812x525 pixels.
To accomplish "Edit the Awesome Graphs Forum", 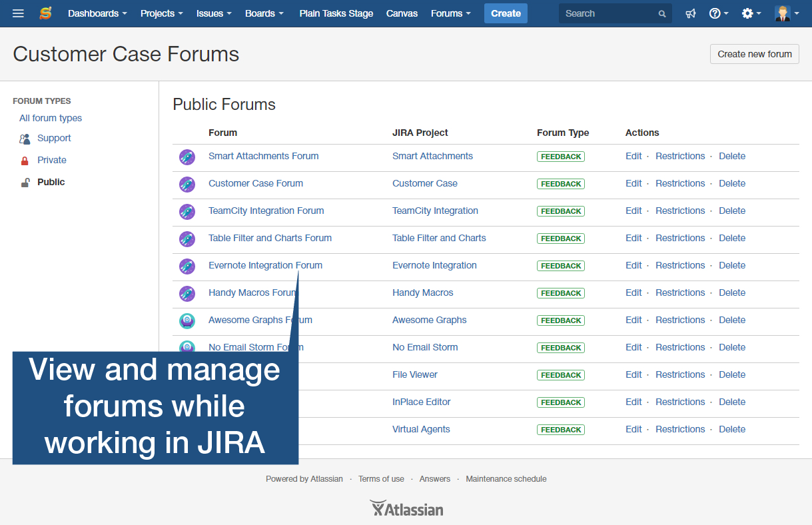I will [633, 320].
